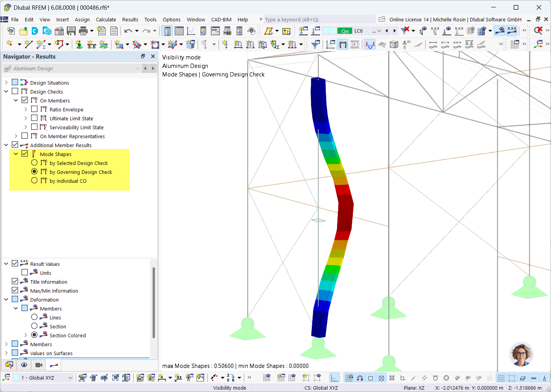The image size is (551, 392).
Task: Select the by Governing Design Check radio button
Action: tap(34, 172)
